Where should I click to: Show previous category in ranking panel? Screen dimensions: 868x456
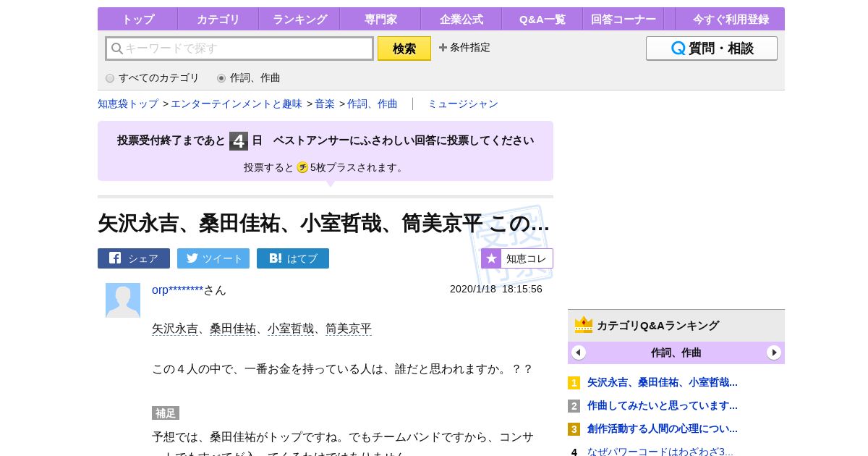(x=579, y=352)
